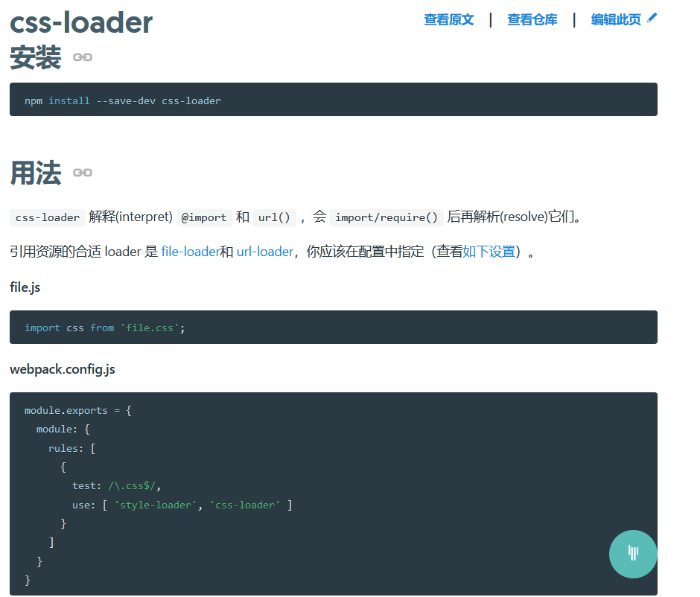Screen dimensions: 700x597
Task: Follow the file-loader hyperlink
Action: 190,252
